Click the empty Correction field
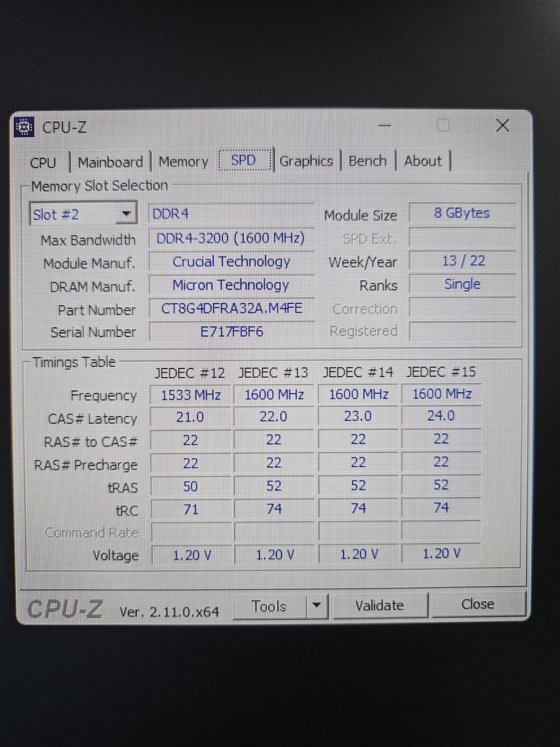The image size is (560, 747). pos(462,307)
